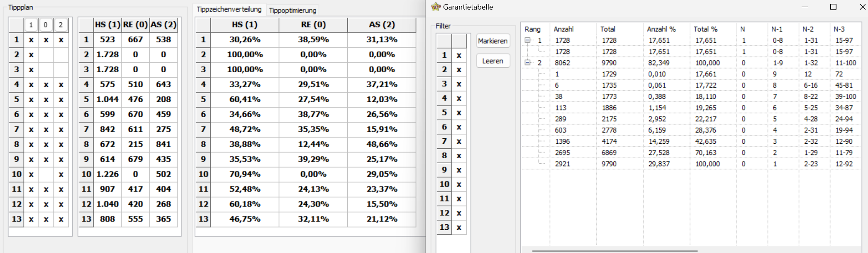Screen dimensions: 868x253
Task: Toggle the filter x mark for row 1
Action: click(459, 55)
